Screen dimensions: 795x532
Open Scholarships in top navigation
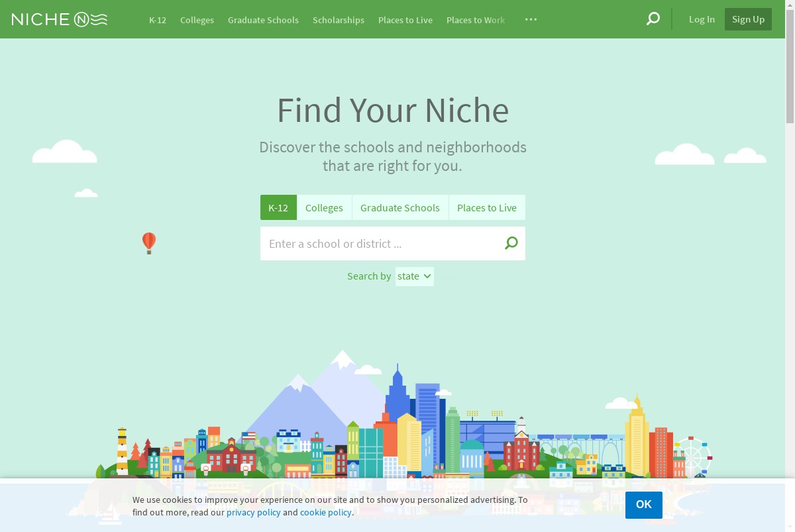tap(339, 20)
